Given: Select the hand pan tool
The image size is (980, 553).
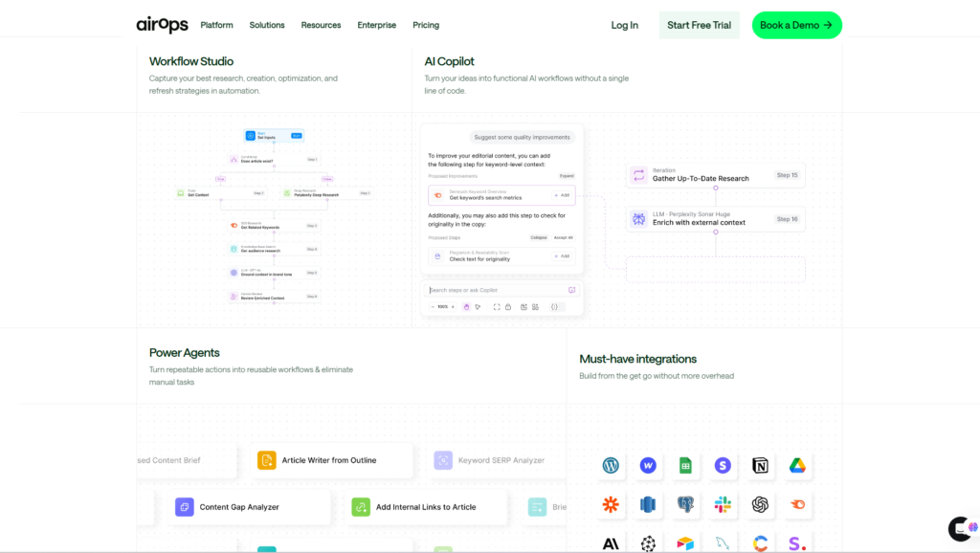Looking at the screenshot, I should point(466,307).
